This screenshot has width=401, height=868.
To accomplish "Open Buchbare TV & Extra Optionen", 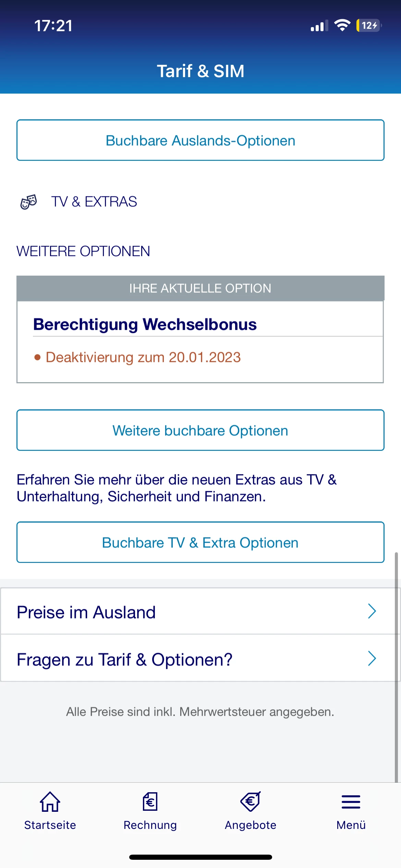I will coord(200,542).
